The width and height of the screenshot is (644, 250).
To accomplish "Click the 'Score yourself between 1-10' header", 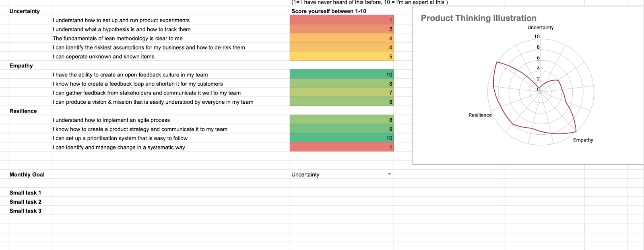I will (329, 11).
